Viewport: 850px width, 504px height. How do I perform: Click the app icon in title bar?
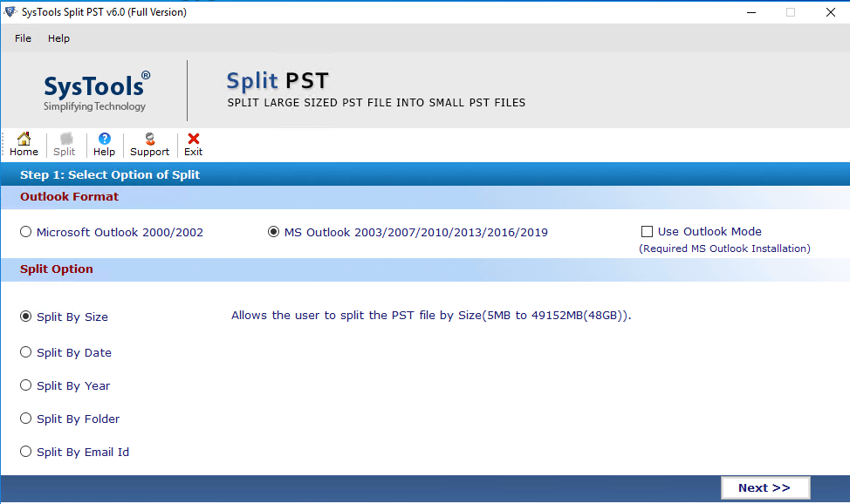click(10, 12)
